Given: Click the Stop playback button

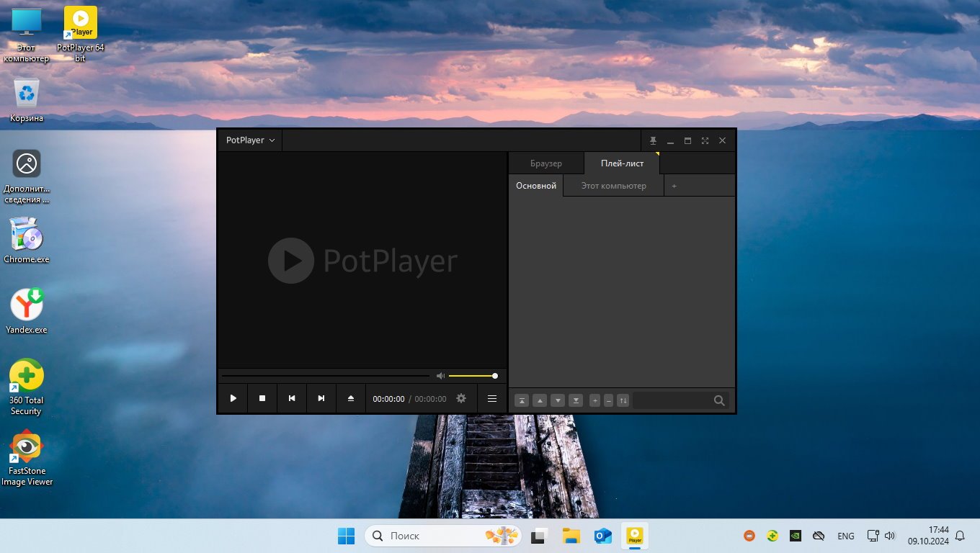Looking at the screenshot, I should point(262,398).
